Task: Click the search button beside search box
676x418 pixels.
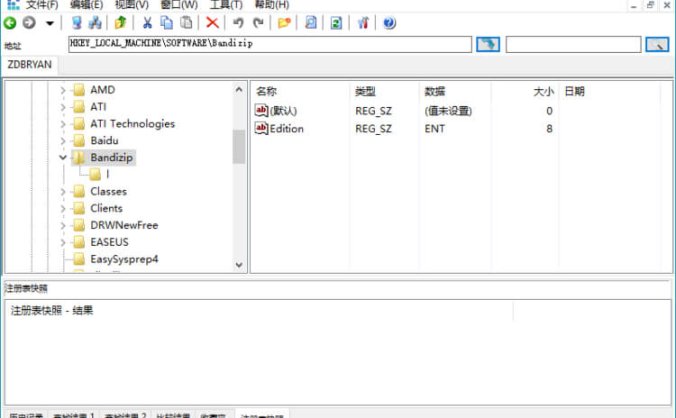Action: click(657, 44)
